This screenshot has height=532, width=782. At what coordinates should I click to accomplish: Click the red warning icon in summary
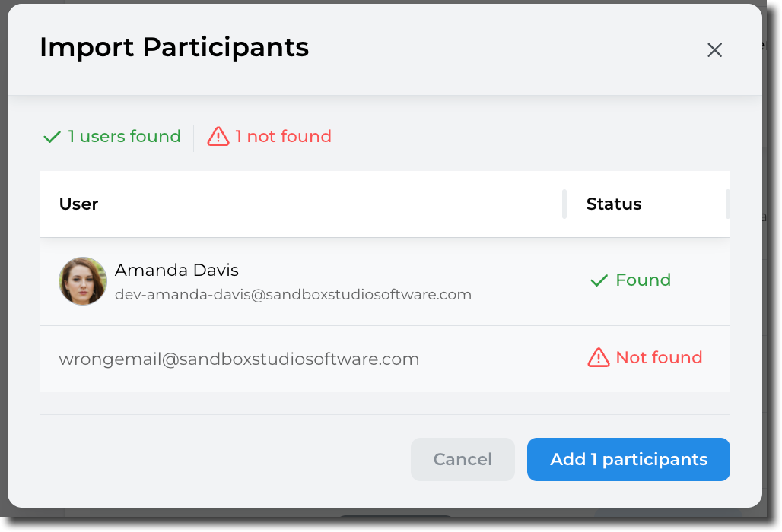[x=218, y=137]
